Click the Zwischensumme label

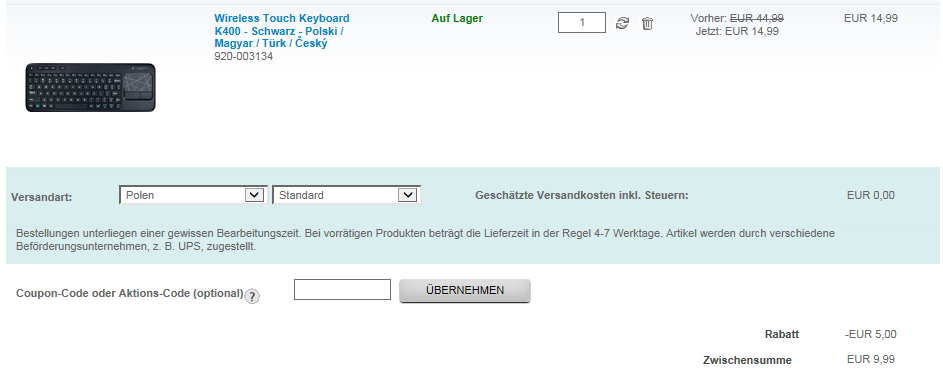pos(747,361)
